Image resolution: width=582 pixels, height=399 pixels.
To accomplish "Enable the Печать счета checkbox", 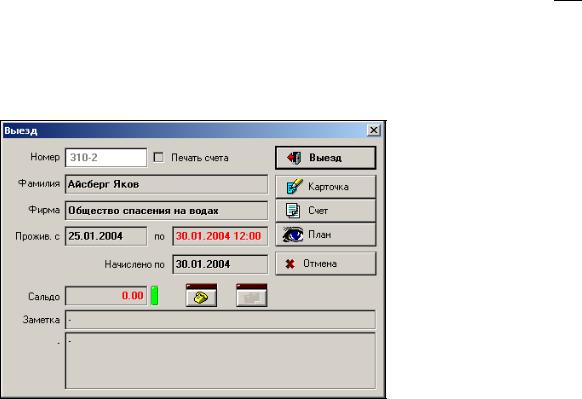I will pyautogui.click(x=158, y=157).
